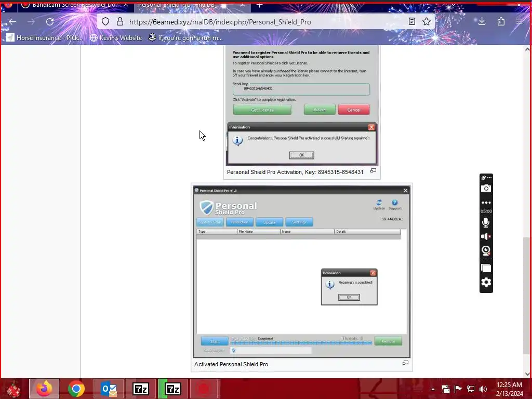Reload the page with the refresh icon

click(x=50, y=22)
